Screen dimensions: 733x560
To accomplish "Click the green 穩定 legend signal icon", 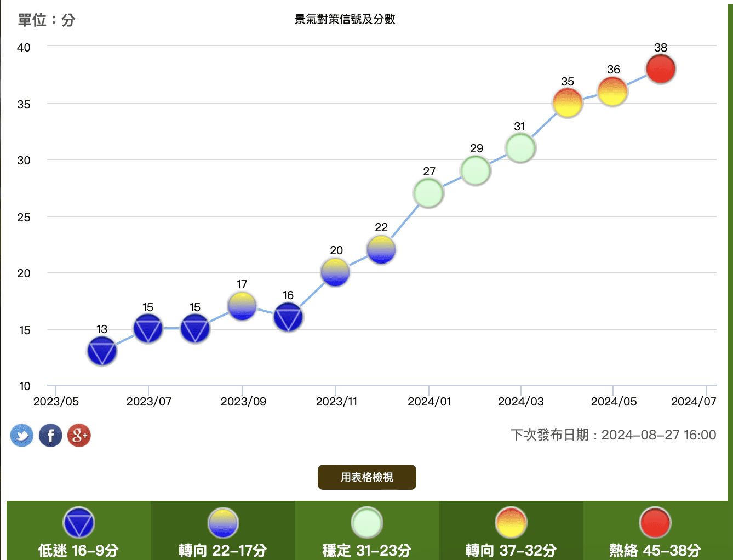I will pyautogui.click(x=366, y=523).
